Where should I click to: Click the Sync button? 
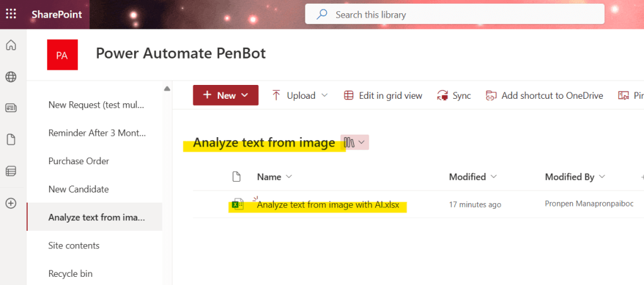[454, 96]
